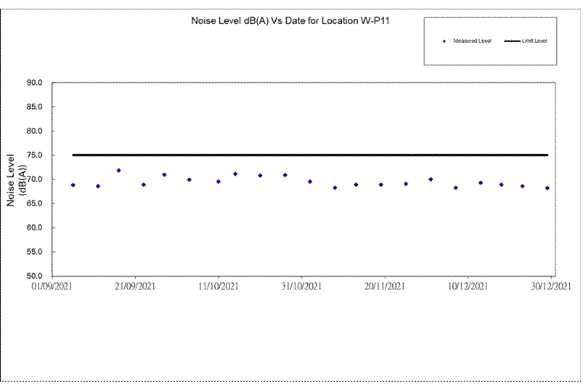Click the 31/10/2021 date label
Screen dimensions: 583x392
tap(301, 287)
